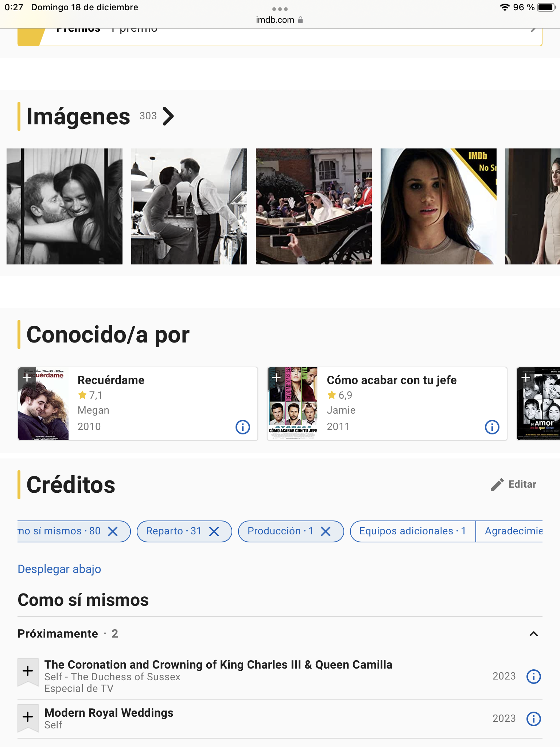The width and height of the screenshot is (560, 747).
Task: Open the kitchen kiss black-and-white photo
Action: 189,206
